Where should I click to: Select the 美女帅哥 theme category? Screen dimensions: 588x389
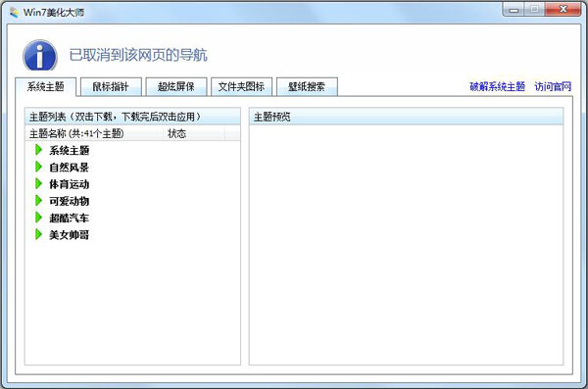[x=69, y=235]
